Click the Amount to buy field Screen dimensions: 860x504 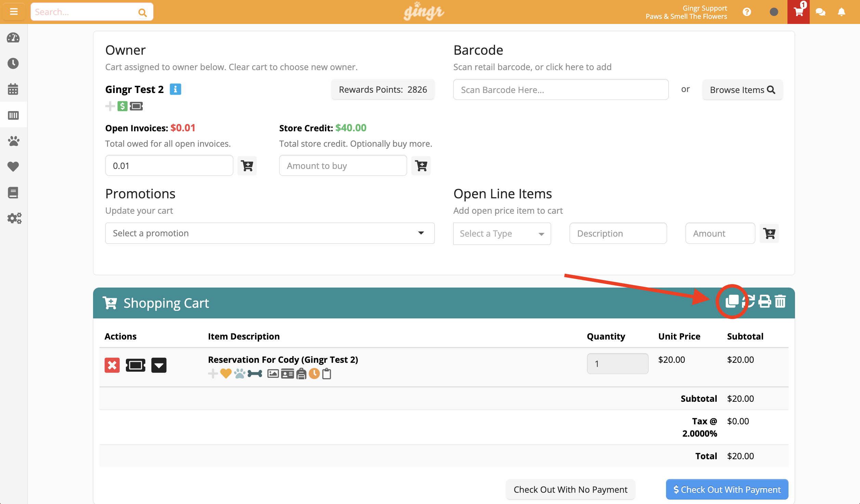tap(343, 165)
